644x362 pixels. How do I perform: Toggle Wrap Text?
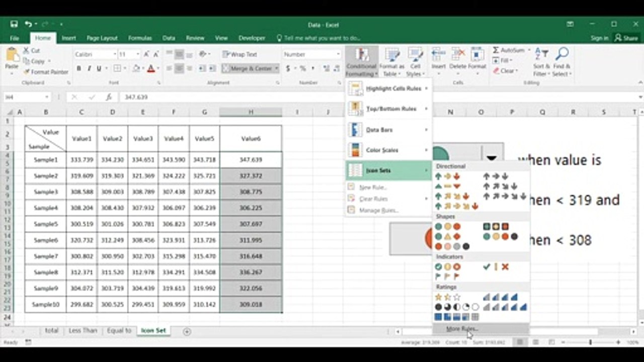[240, 54]
